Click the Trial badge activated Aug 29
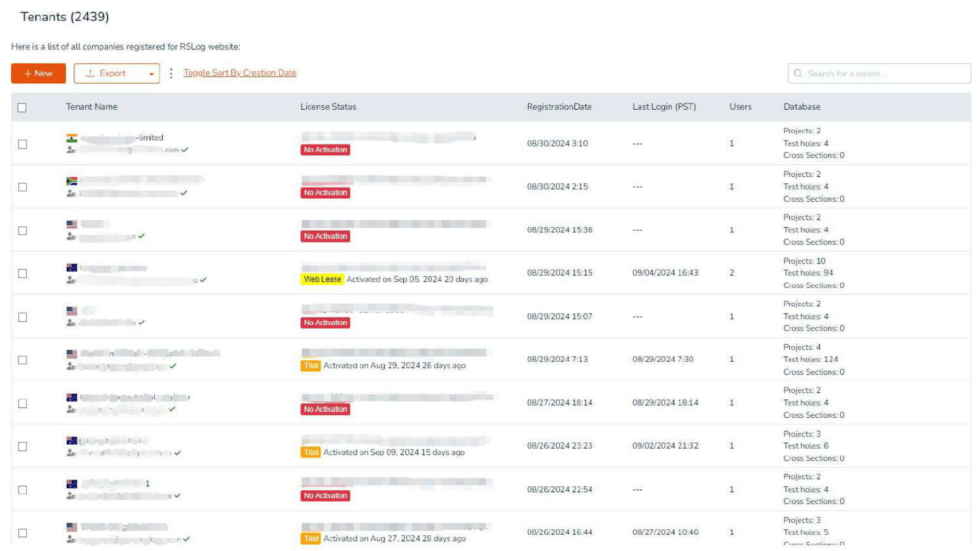 pyautogui.click(x=310, y=365)
